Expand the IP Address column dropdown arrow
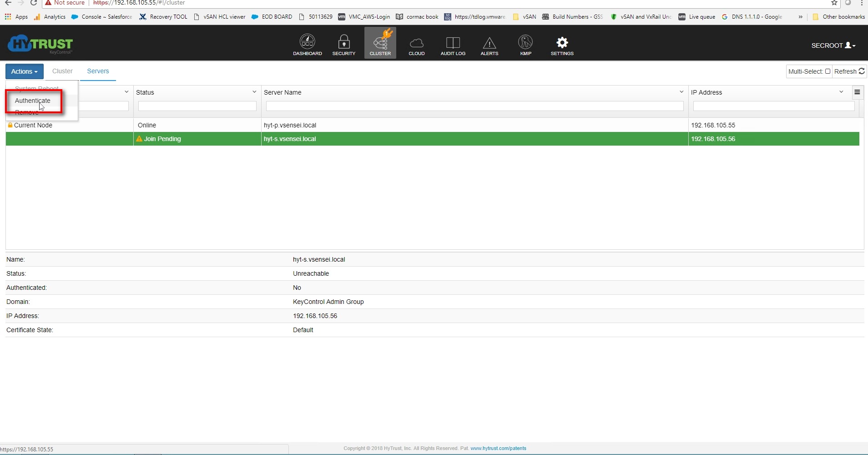Image resolution: width=868 pixels, height=455 pixels. tap(841, 92)
